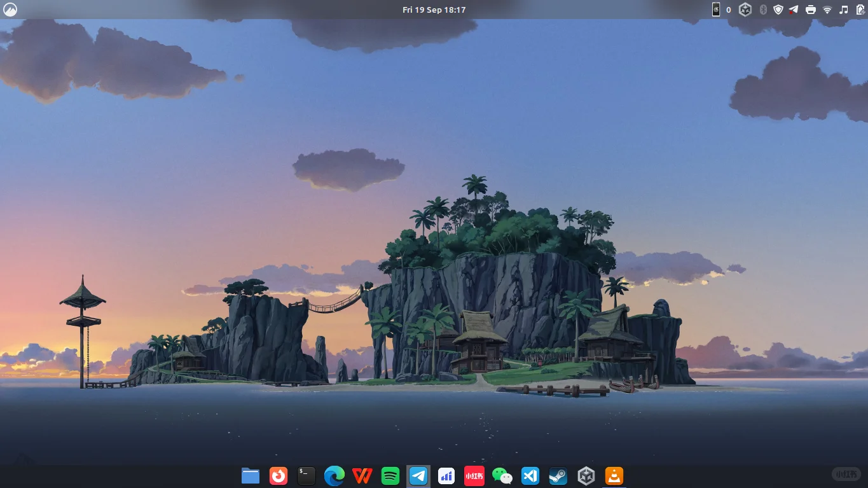Start Spotify from the dock
The width and height of the screenshot is (868, 488).
click(390, 475)
